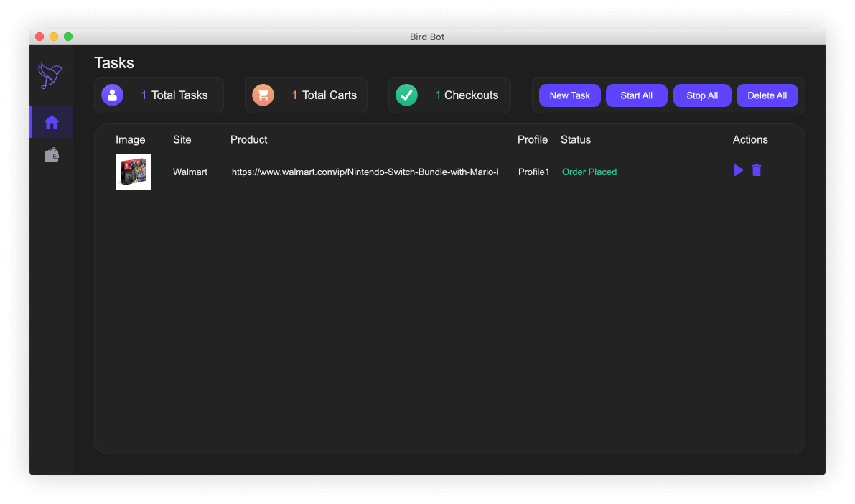Click the Actions column header
The height and width of the screenshot is (504, 855).
pyautogui.click(x=749, y=139)
